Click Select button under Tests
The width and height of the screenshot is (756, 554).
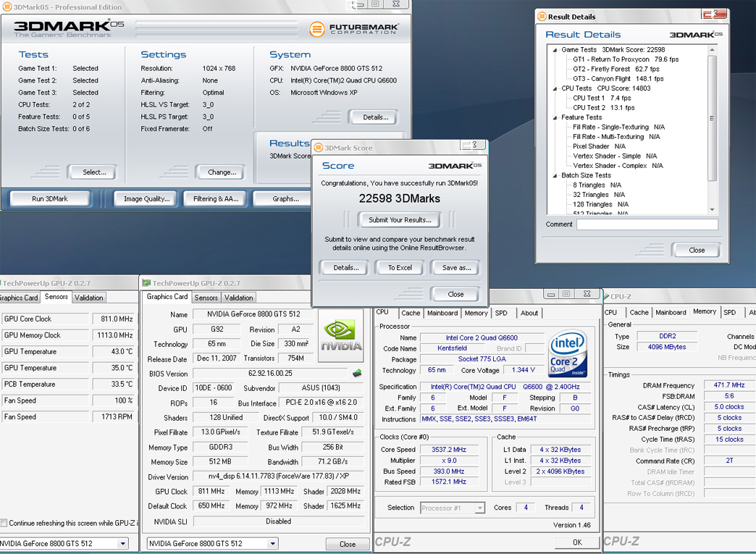(x=94, y=172)
